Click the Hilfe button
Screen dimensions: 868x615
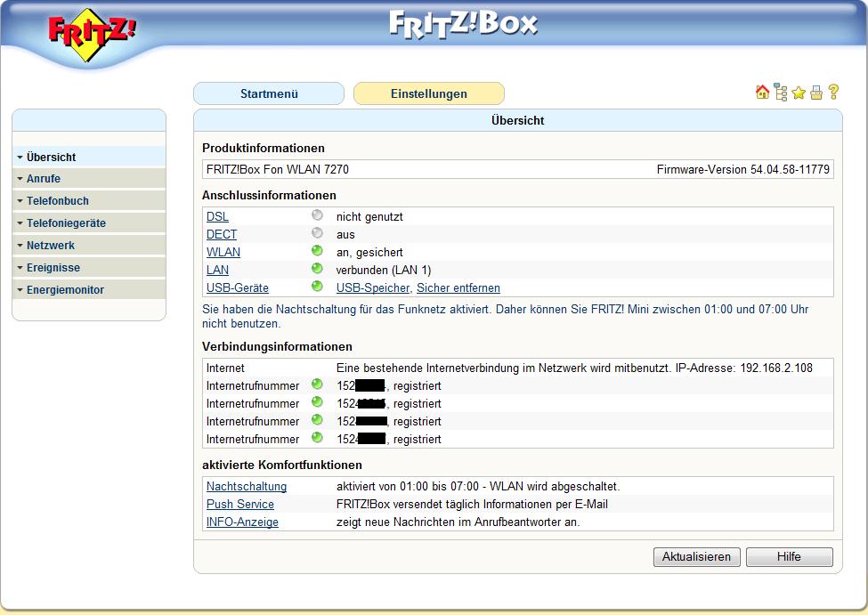tap(789, 557)
